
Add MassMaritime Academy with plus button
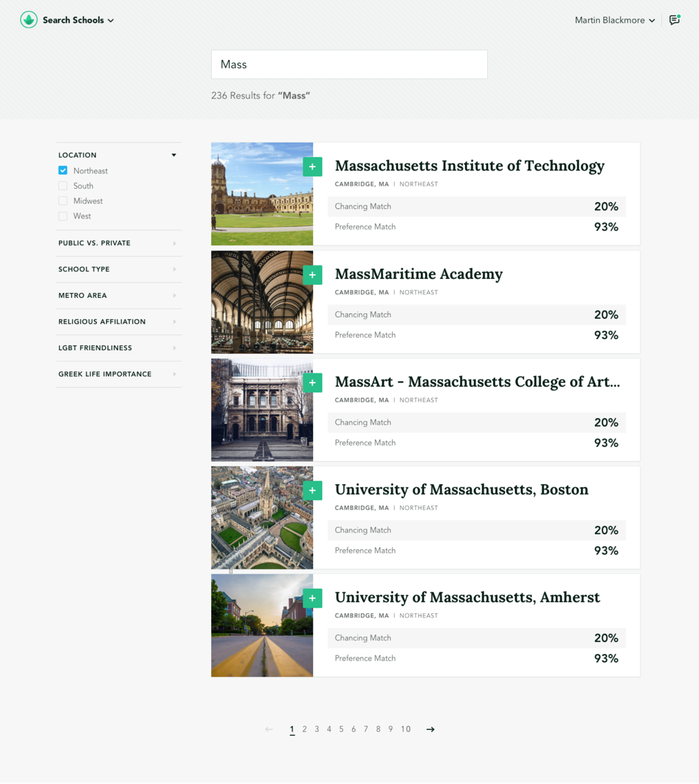[312, 275]
